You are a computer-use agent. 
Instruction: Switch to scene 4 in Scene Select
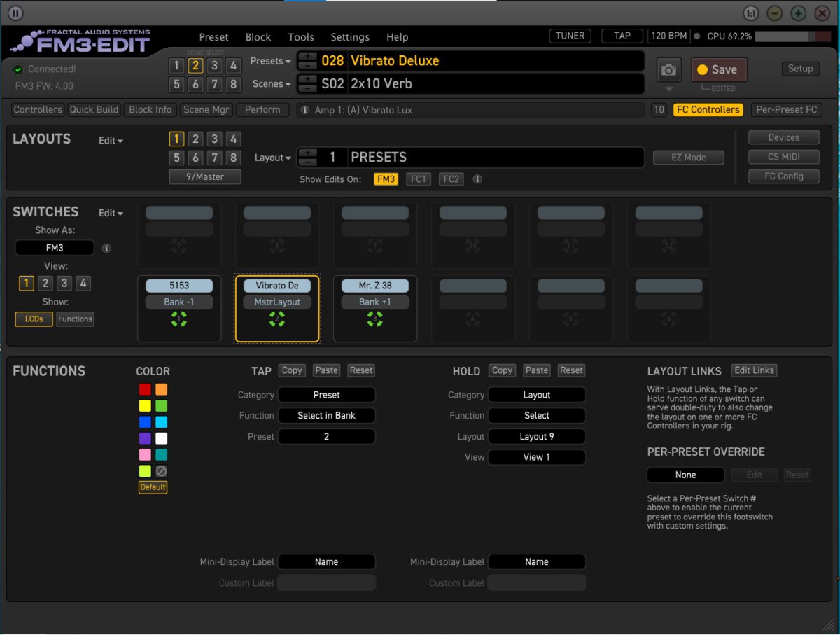tap(234, 66)
